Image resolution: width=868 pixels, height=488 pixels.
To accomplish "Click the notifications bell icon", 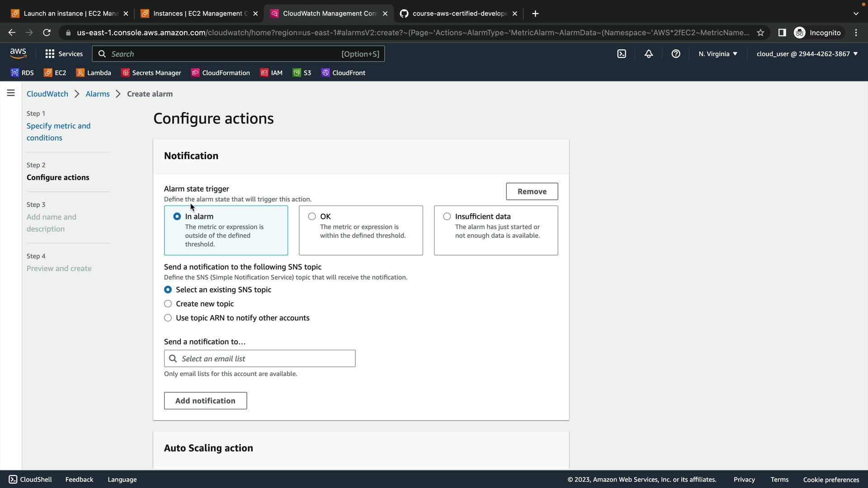I will pyautogui.click(x=649, y=54).
